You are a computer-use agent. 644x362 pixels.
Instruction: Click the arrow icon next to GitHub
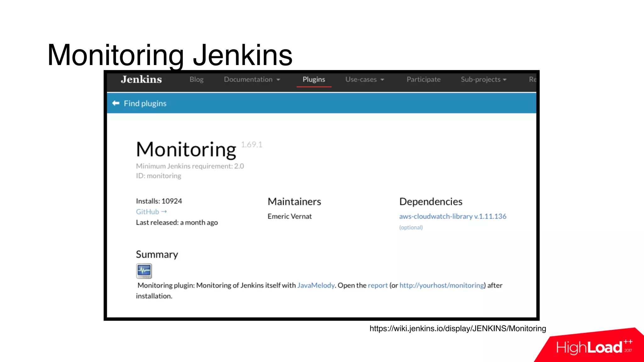point(164,212)
